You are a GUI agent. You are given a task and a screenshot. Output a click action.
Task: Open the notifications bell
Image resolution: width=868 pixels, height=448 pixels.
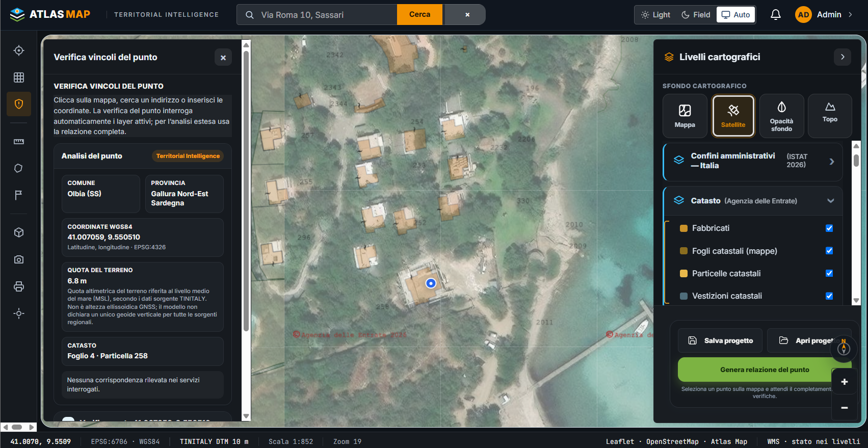click(775, 15)
